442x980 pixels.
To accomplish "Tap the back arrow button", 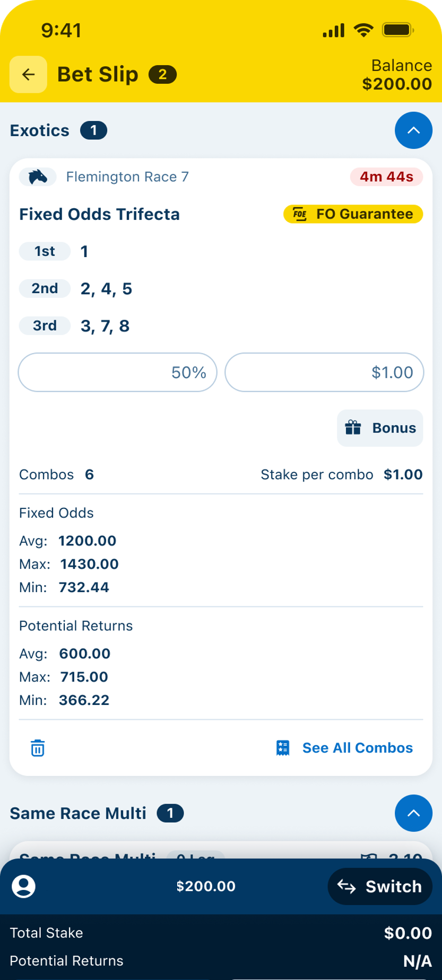I will (28, 75).
